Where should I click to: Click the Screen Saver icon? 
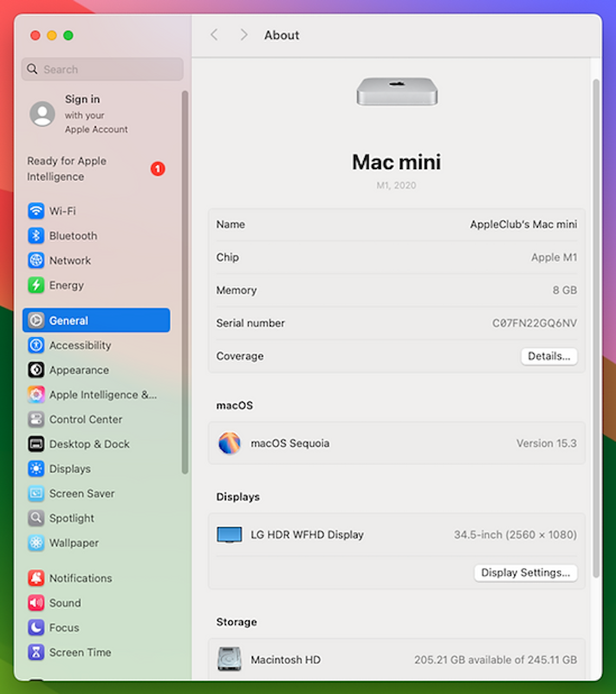pyautogui.click(x=36, y=493)
